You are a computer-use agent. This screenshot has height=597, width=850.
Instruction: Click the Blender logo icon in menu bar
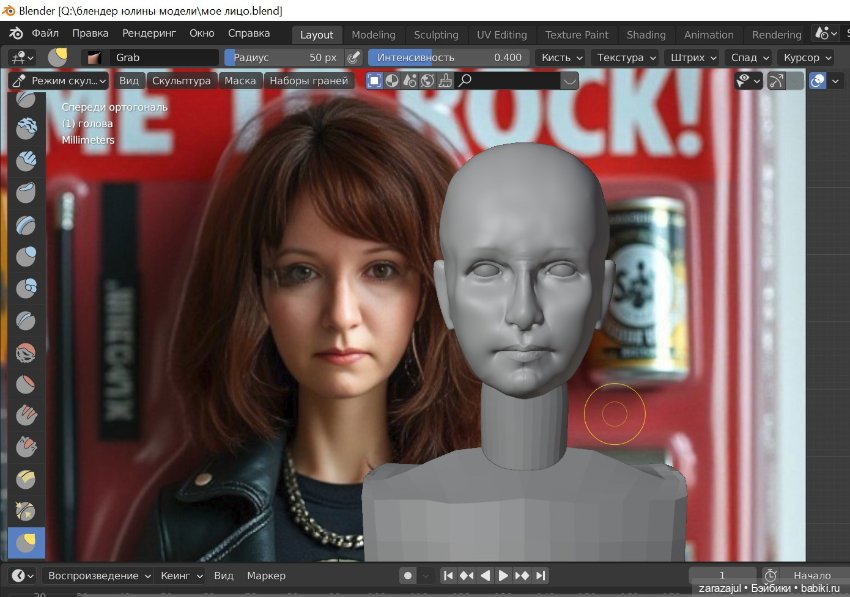click(15, 34)
